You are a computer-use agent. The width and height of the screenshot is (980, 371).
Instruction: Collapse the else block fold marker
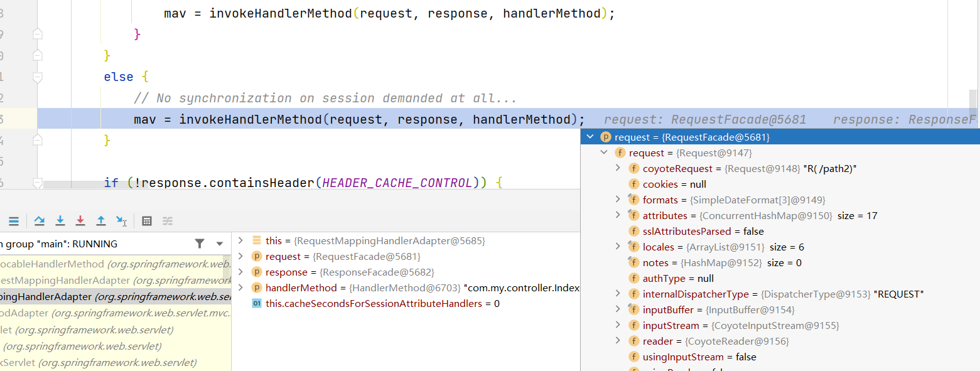tap(38, 77)
